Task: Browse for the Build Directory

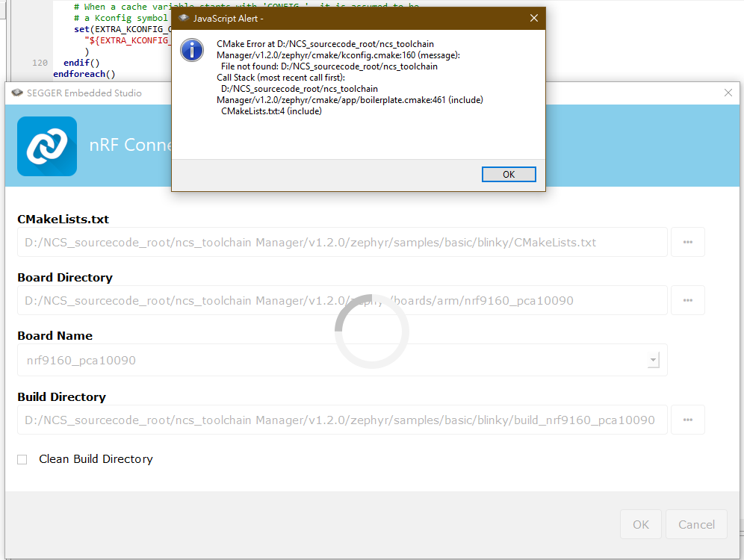Action: tap(687, 420)
